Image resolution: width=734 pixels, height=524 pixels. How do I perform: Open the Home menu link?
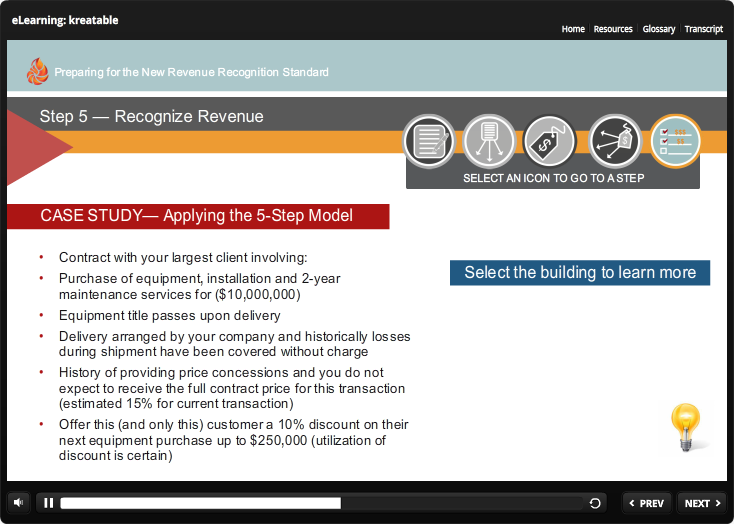pyautogui.click(x=573, y=29)
